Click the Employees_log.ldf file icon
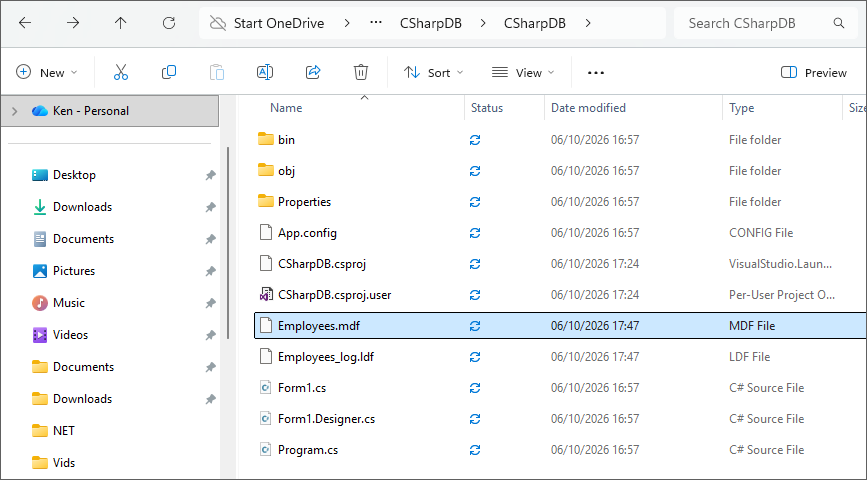Viewport: 867px width, 480px height. point(266,356)
